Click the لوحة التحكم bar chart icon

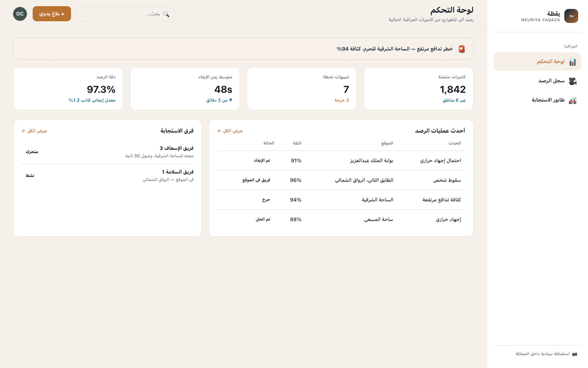point(572,62)
